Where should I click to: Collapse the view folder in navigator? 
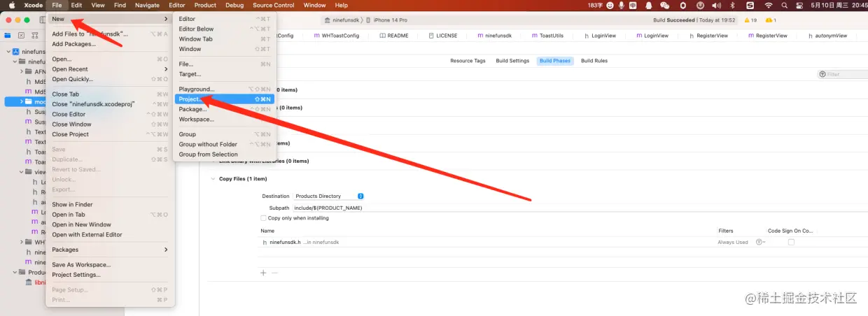(20, 171)
